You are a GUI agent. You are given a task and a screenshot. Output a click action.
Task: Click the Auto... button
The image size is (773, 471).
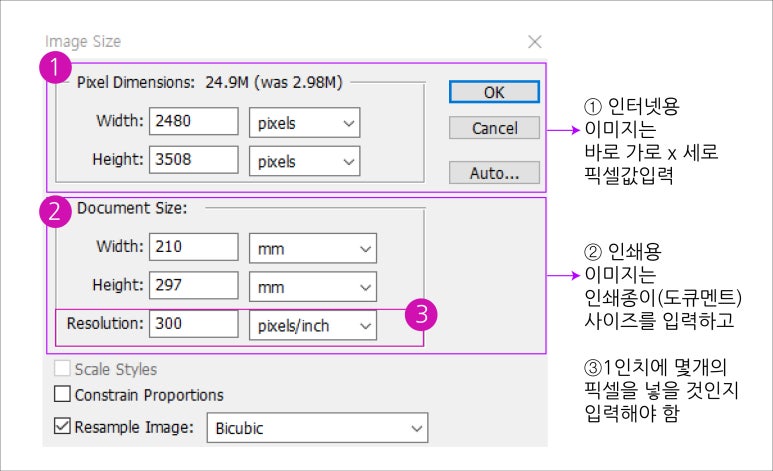[x=494, y=173]
